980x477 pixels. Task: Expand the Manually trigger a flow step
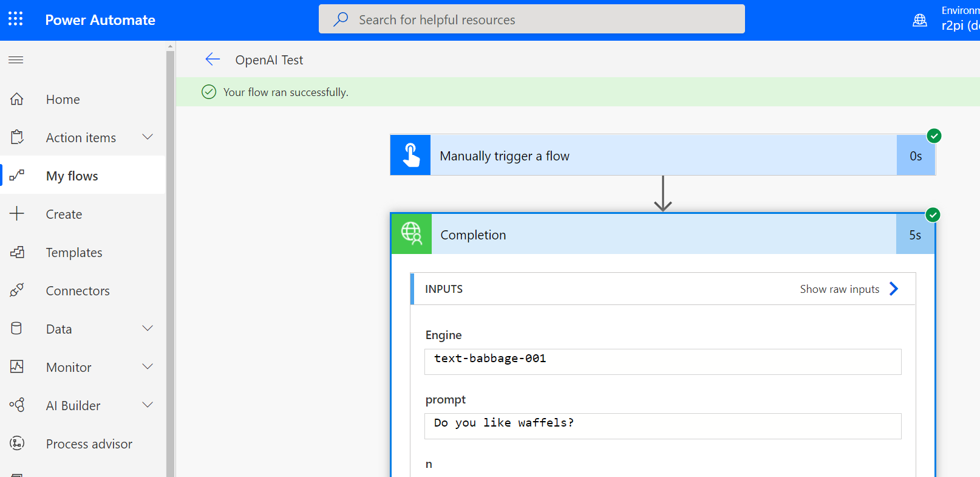coord(663,155)
